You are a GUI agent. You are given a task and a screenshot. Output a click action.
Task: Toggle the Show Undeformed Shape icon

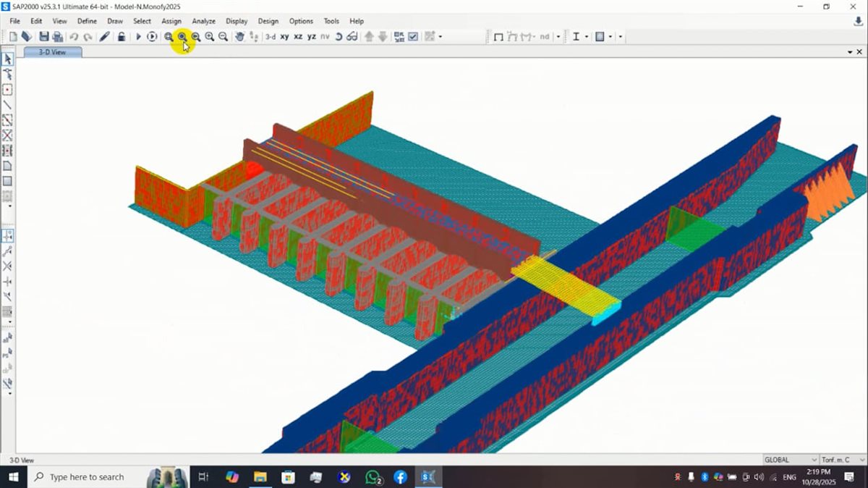(498, 36)
